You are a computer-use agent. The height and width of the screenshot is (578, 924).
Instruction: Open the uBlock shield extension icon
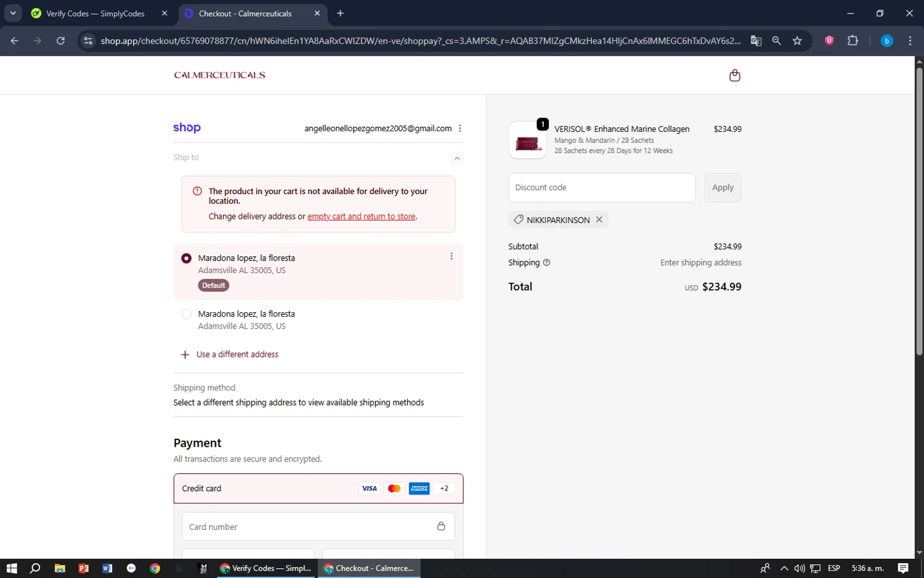pos(829,41)
